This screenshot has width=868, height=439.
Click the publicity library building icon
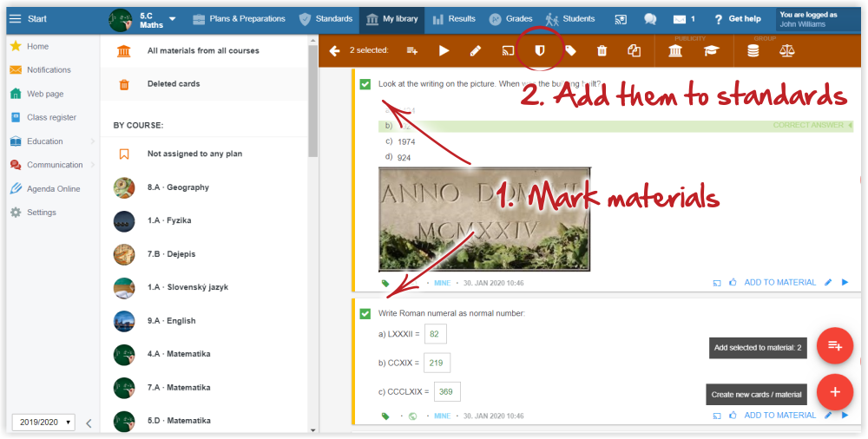pos(675,51)
